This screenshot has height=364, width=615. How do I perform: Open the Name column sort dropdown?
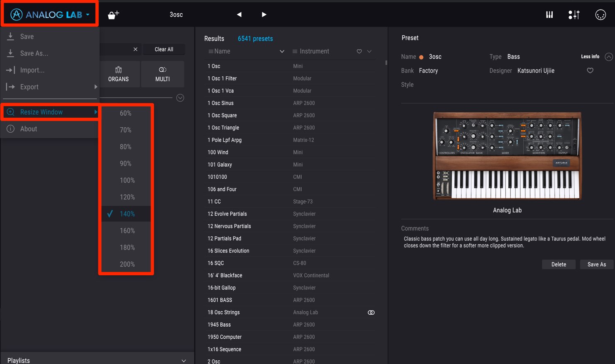pyautogui.click(x=282, y=51)
